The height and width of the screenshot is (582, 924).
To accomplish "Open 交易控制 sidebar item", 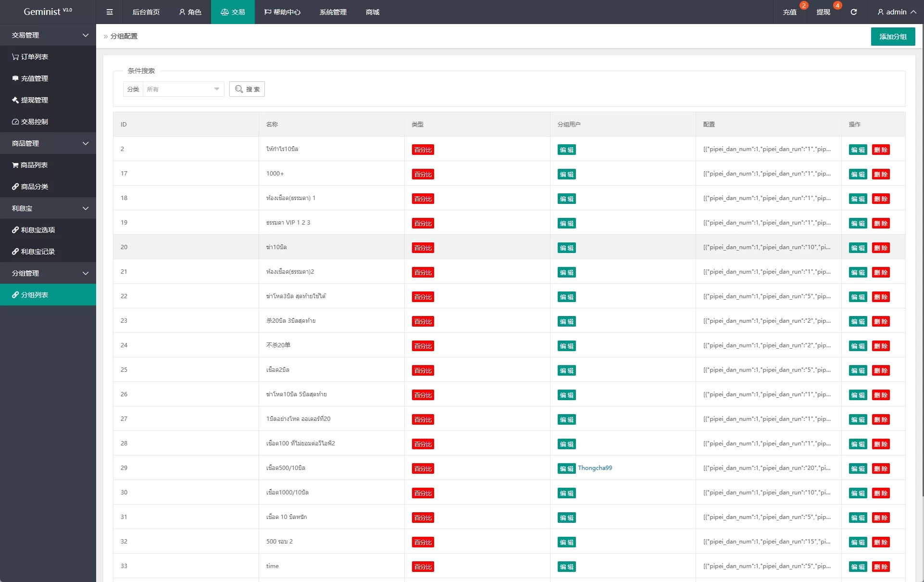I will (30, 122).
